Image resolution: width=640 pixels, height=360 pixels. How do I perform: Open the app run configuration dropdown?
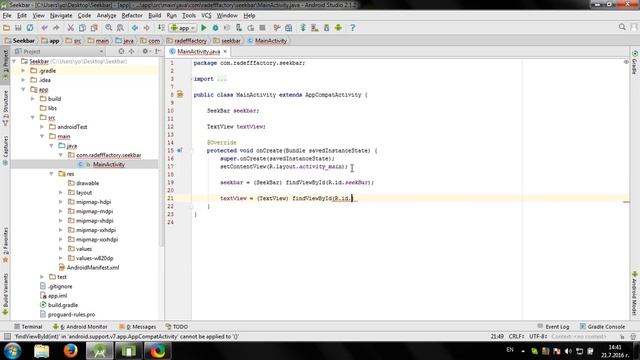click(x=183, y=28)
